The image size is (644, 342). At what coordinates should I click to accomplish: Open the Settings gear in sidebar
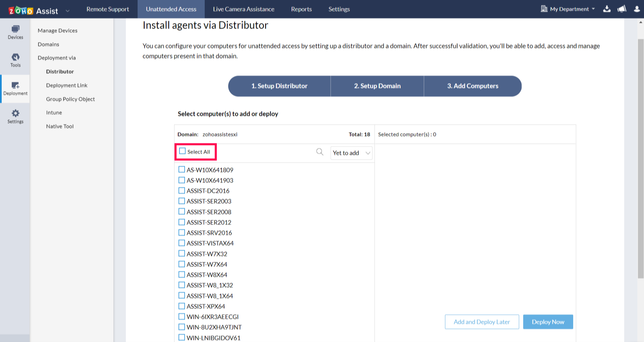tap(15, 116)
